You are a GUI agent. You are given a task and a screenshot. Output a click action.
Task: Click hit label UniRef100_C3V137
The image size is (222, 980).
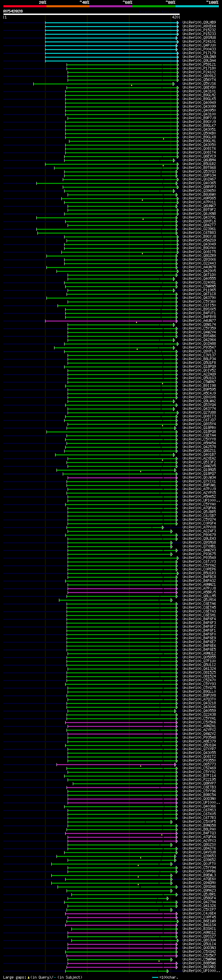pyautogui.click(x=199, y=355)
